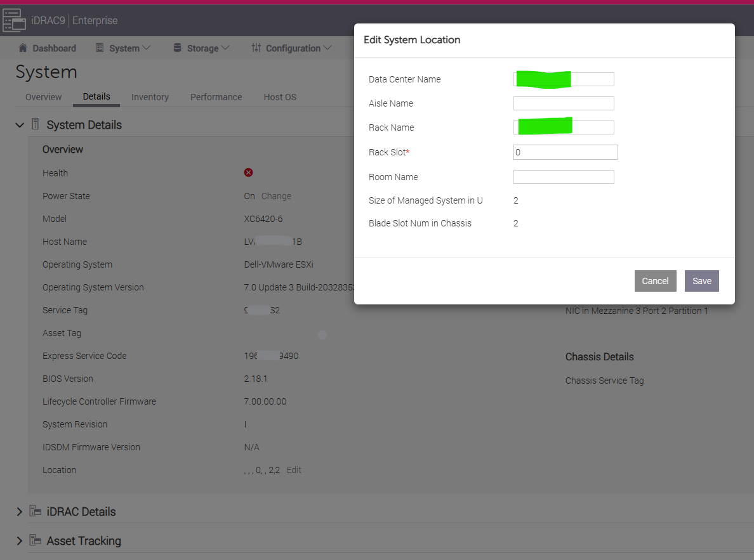The width and height of the screenshot is (754, 560).
Task: Click the iDRAC Details section icon
Action: click(35, 511)
